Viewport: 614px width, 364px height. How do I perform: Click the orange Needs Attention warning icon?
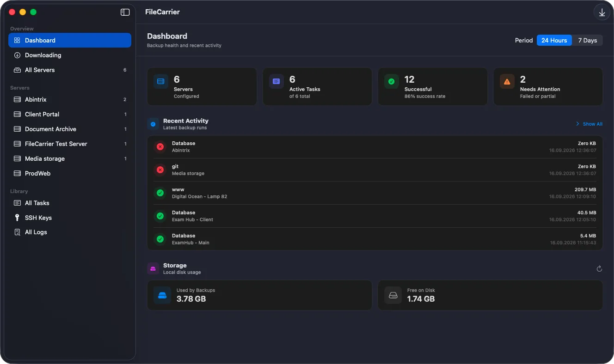[x=507, y=81]
